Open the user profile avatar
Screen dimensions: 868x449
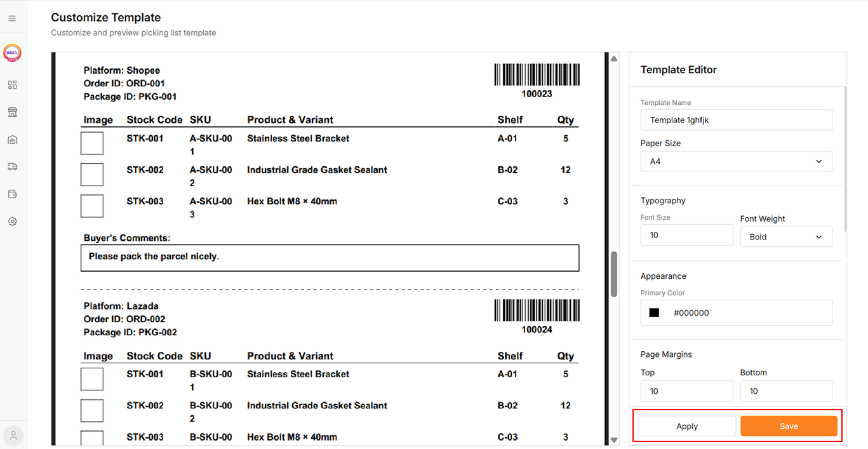[x=13, y=436]
